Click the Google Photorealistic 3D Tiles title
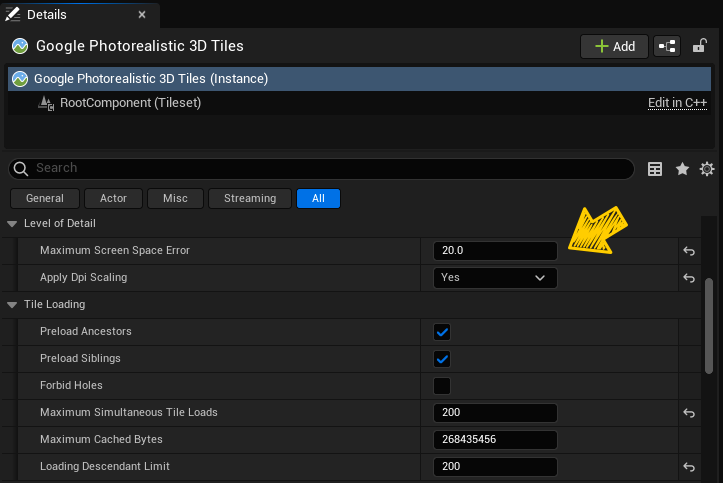Screen dimensions: 723x483 (x=140, y=46)
